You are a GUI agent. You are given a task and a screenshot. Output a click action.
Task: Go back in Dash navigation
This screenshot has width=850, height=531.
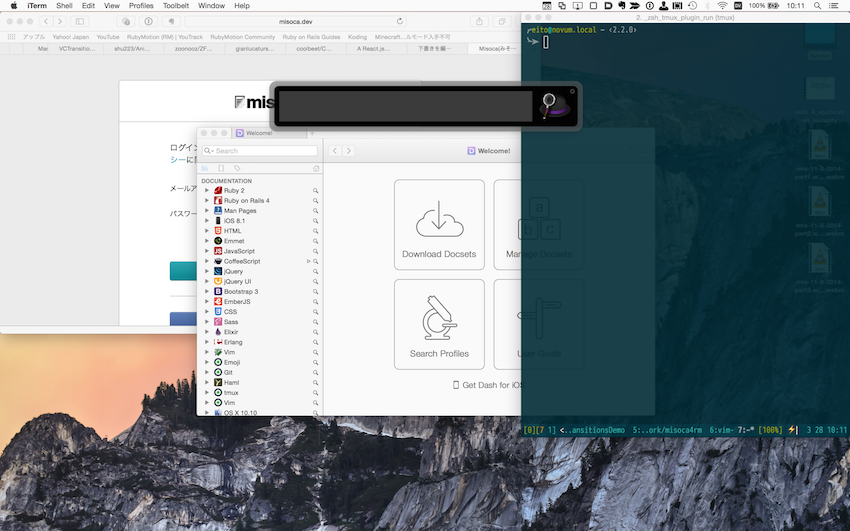pyautogui.click(x=335, y=151)
